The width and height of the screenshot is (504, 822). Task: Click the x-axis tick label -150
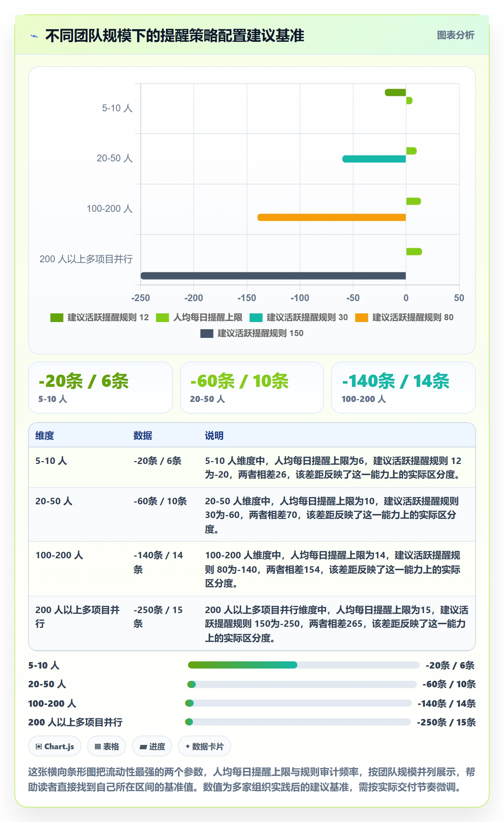(x=247, y=298)
